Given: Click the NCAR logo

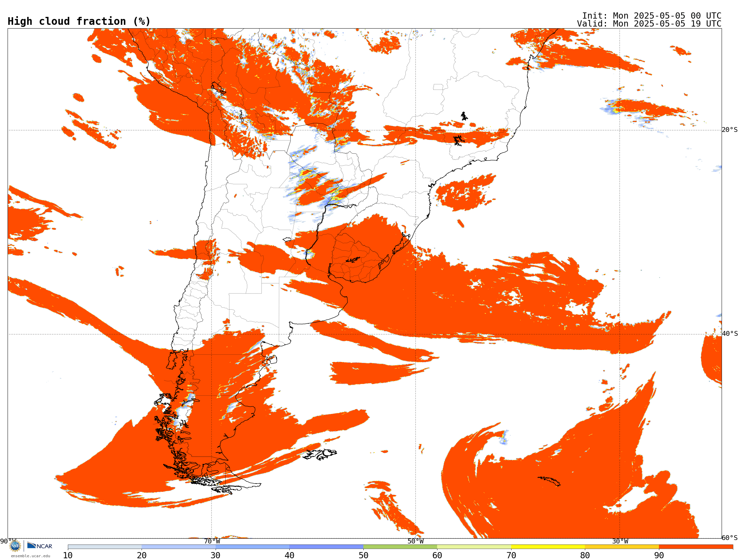Looking at the screenshot, I should pos(40,546).
